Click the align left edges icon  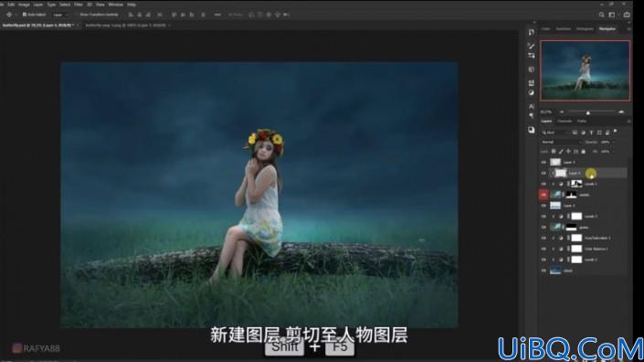coord(131,15)
